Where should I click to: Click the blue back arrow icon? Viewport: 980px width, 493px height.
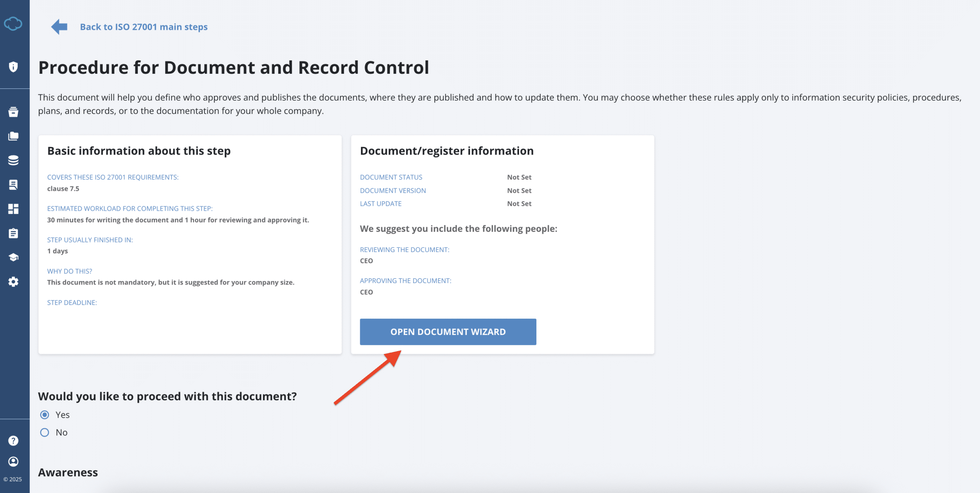[59, 27]
